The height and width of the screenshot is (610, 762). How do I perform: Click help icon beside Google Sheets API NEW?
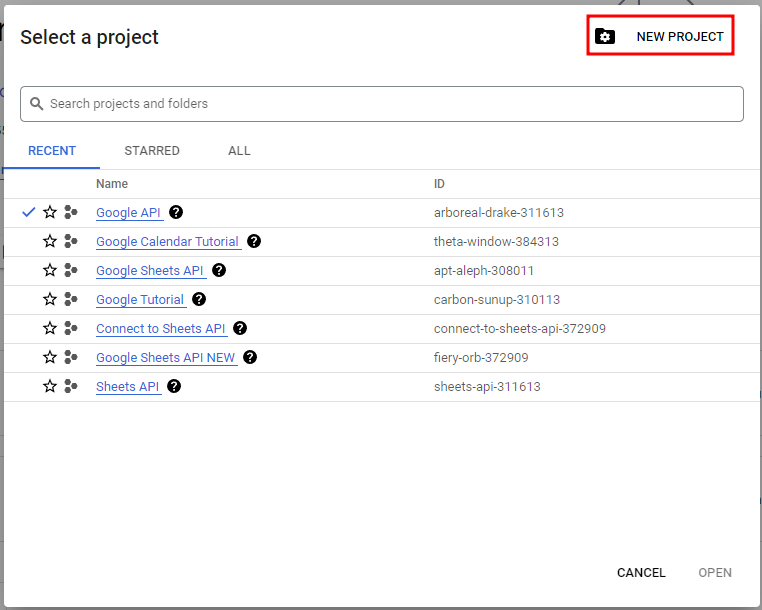250,357
